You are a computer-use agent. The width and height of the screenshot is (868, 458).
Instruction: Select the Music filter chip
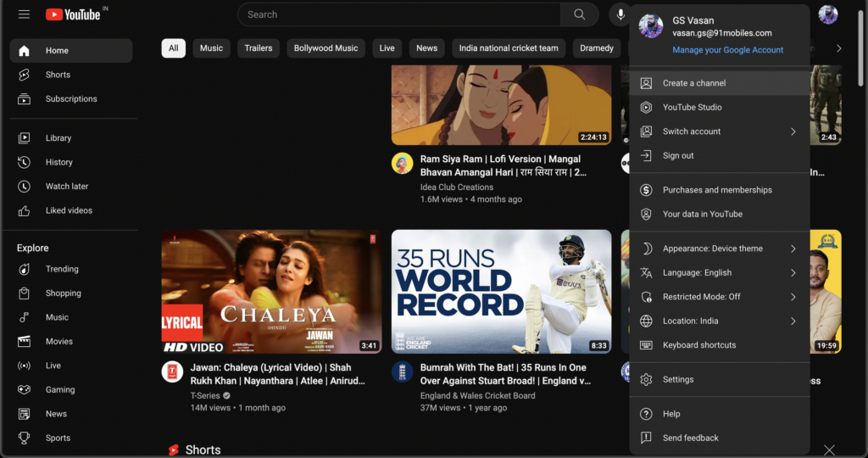click(x=211, y=48)
